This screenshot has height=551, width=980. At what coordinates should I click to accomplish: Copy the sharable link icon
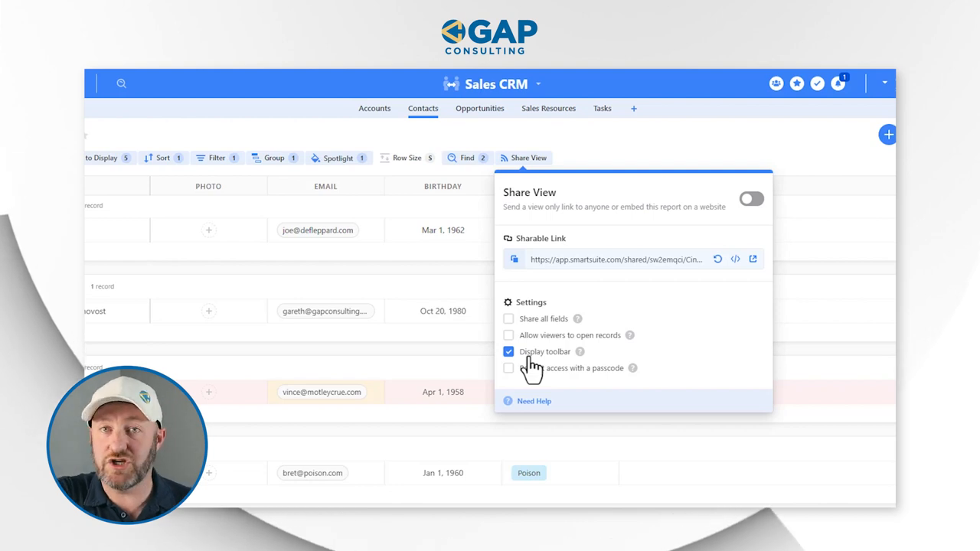[514, 259]
